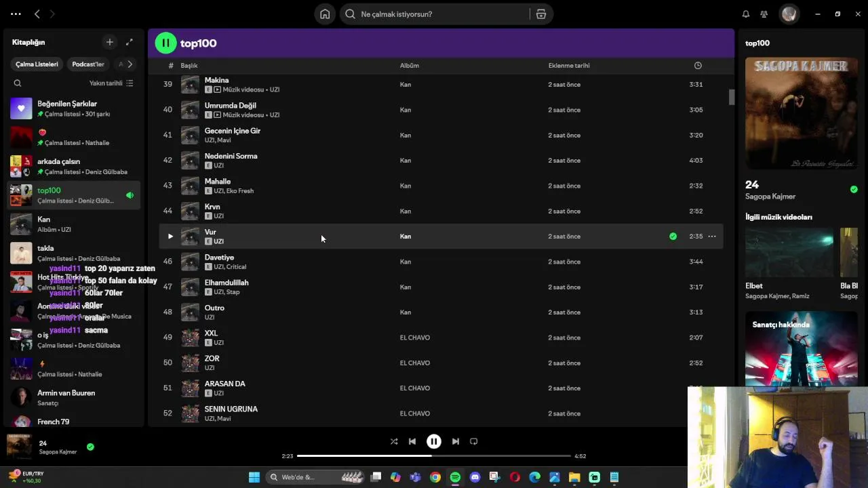Open the Windows Start menu
The height and width of the screenshot is (488, 868).
tap(254, 477)
